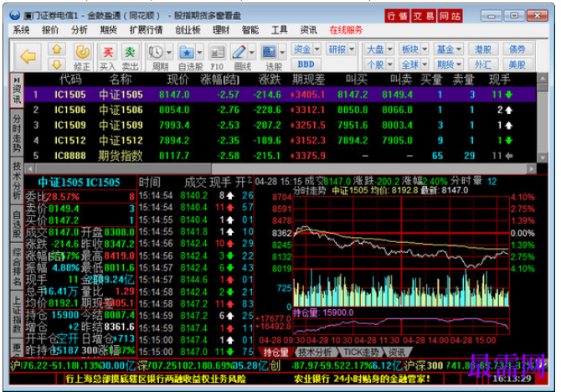Click the horizontal scrollbar right arrow

[532, 168]
